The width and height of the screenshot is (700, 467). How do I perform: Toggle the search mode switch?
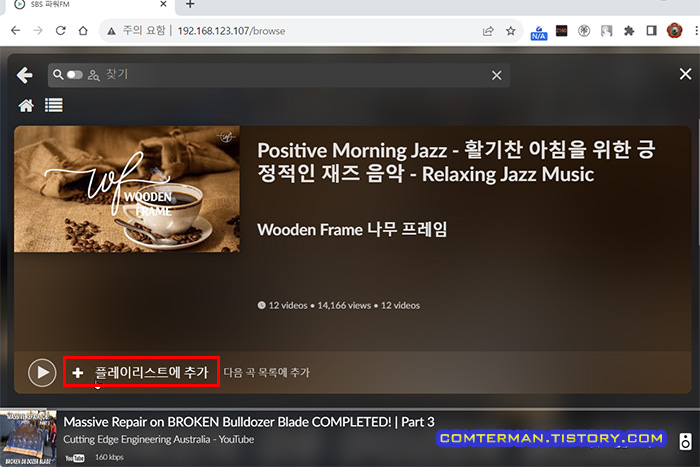(x=75, y=75)
